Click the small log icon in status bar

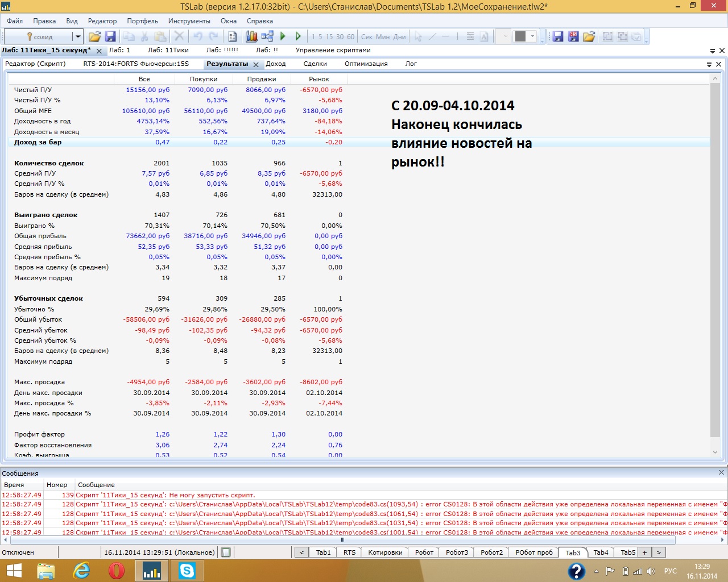point(226,552)
